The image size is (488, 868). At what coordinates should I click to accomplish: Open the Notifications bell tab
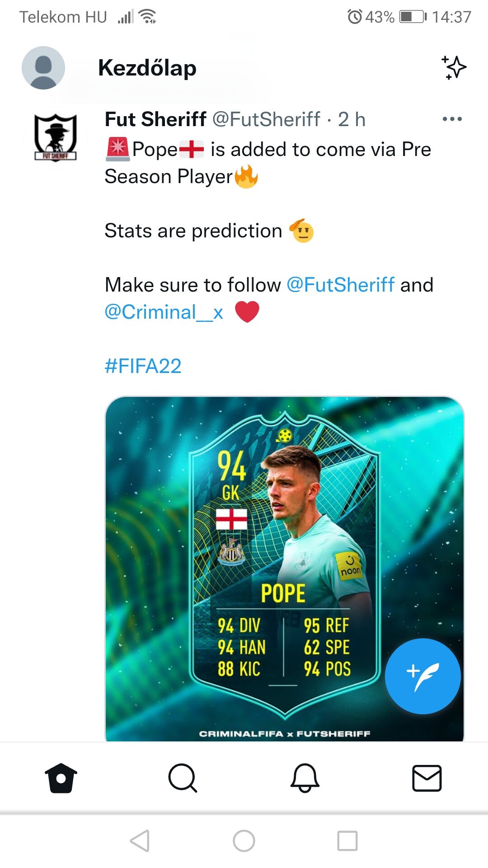tap(305, 778)
